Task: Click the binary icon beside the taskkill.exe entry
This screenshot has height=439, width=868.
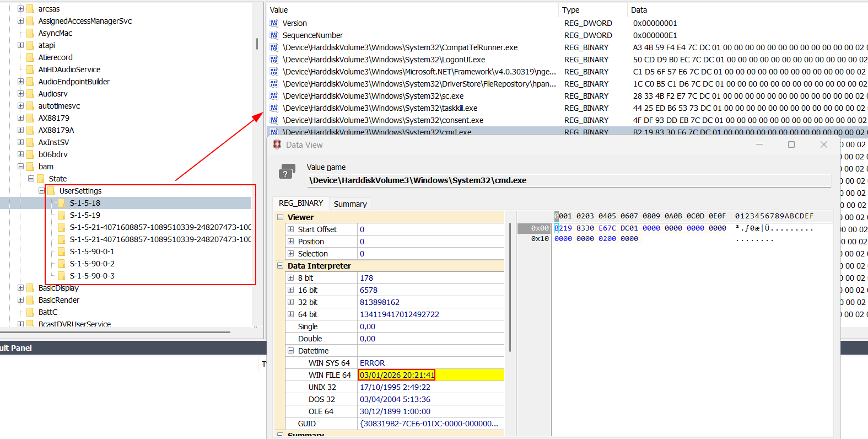Action: coord(274,108)
